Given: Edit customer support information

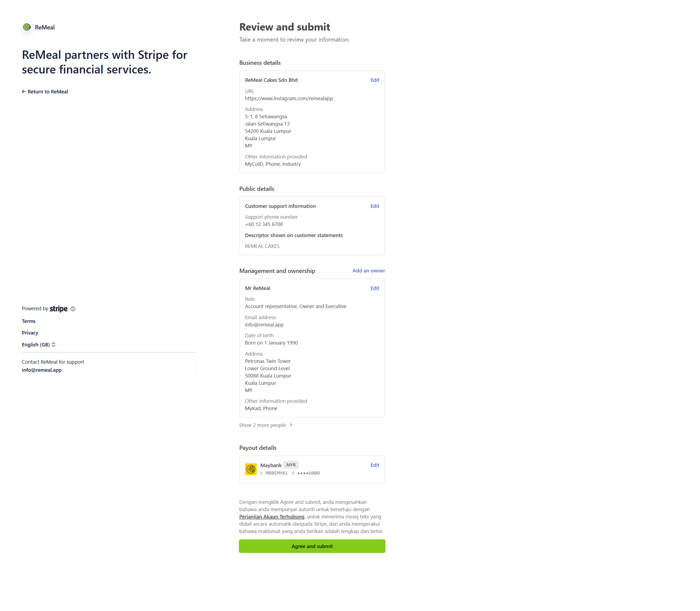Looking at the screenshot, I should click(x=374, y=206).
